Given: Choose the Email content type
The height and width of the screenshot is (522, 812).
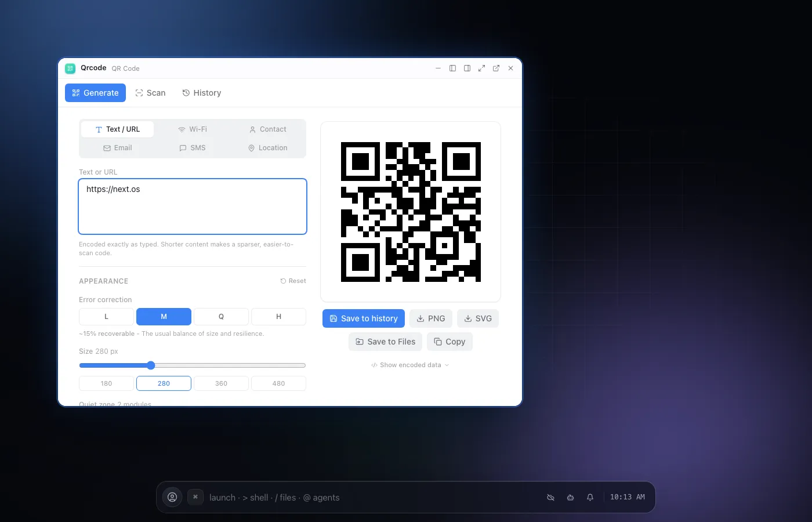Looking at the screenshot, I should [118, 148].
